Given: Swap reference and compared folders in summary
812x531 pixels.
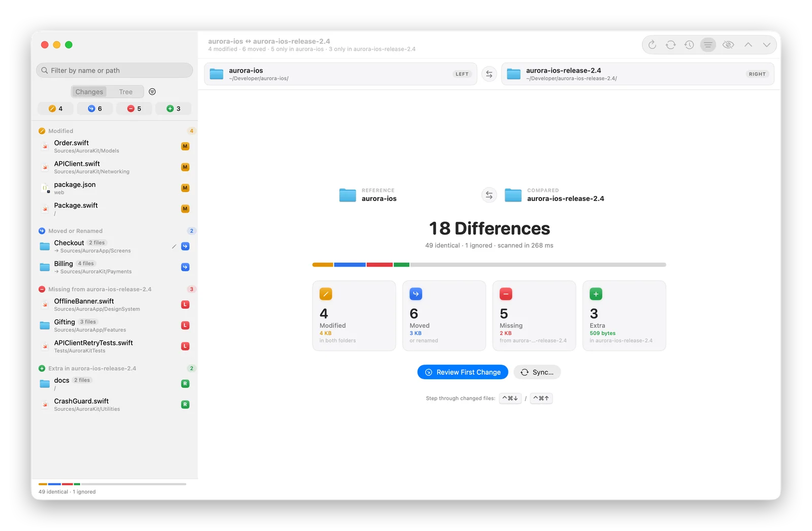Looking at the screenshot, I should [489, 195].
